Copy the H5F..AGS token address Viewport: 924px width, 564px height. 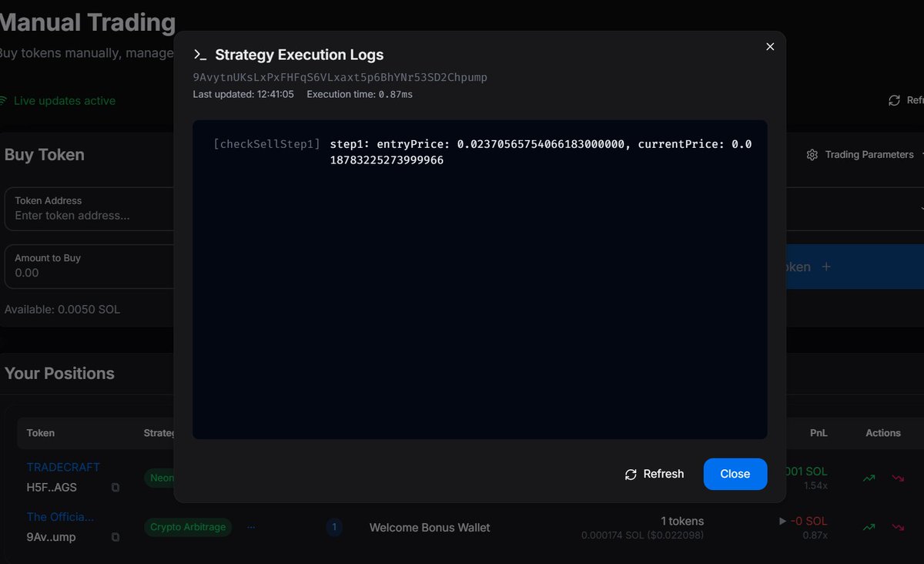(x=115, y=488)
